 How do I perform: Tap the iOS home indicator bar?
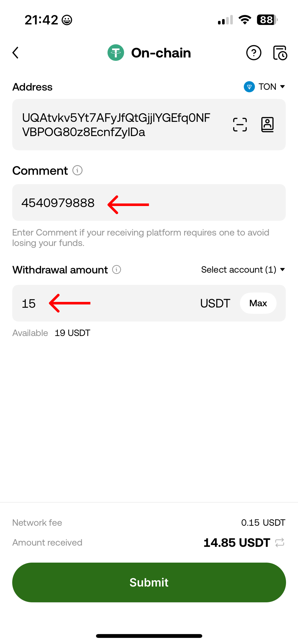(149, 636)
